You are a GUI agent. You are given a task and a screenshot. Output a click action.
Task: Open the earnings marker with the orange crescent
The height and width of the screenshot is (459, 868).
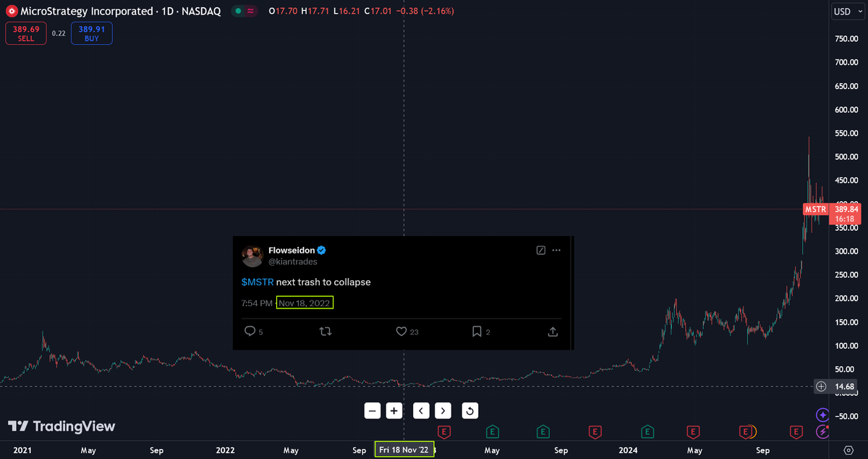tap(746, 431)
